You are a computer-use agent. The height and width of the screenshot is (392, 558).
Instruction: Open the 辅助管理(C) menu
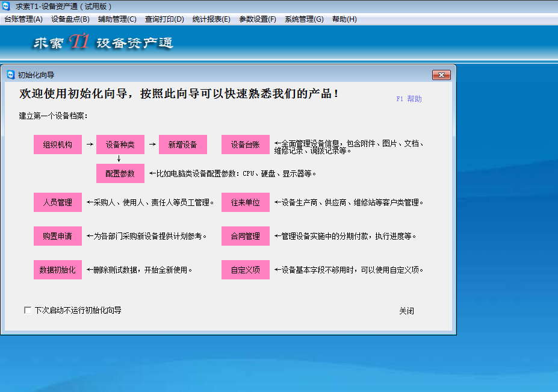[x=117, y=19]
